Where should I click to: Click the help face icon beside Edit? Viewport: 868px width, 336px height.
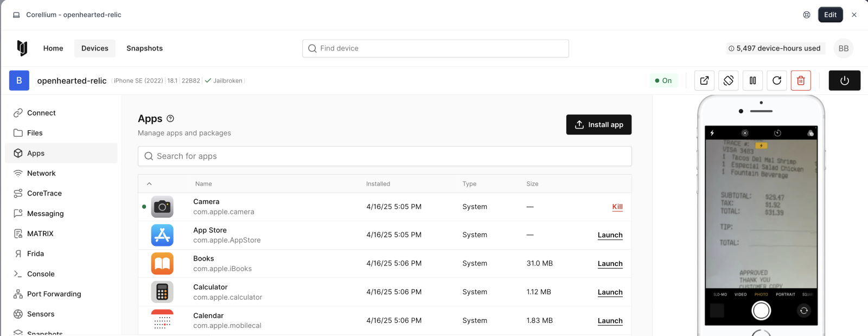(x=807, y=15)
